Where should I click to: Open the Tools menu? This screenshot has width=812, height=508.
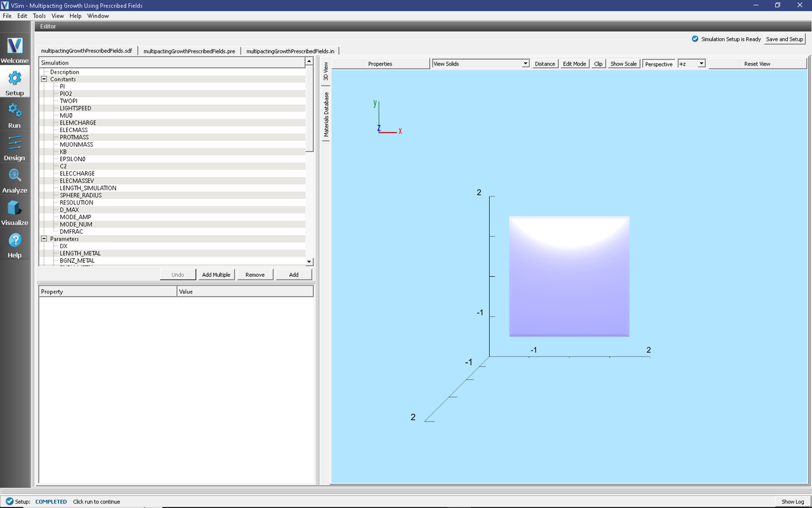click(x=39, y=16)
